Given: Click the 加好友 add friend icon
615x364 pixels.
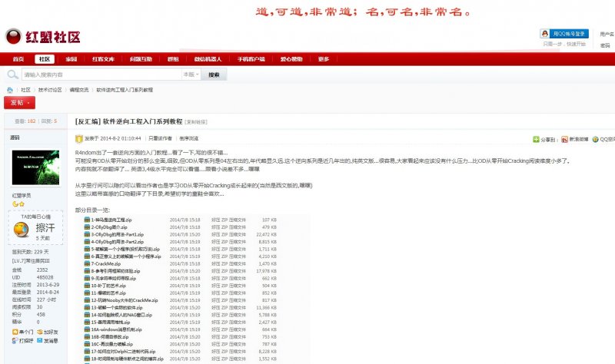Looking at the screenshot, I should 40,332.
